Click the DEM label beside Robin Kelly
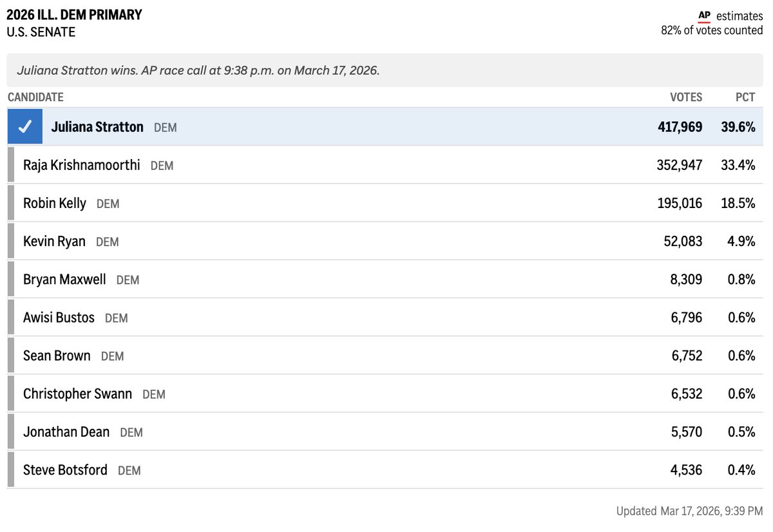 pyautogui.click(x=108, y=204)
